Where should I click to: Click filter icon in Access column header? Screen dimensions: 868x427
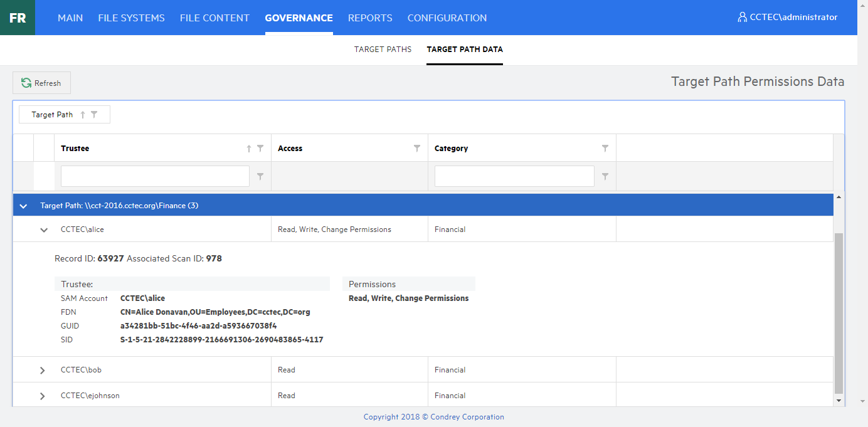point(417,149)
